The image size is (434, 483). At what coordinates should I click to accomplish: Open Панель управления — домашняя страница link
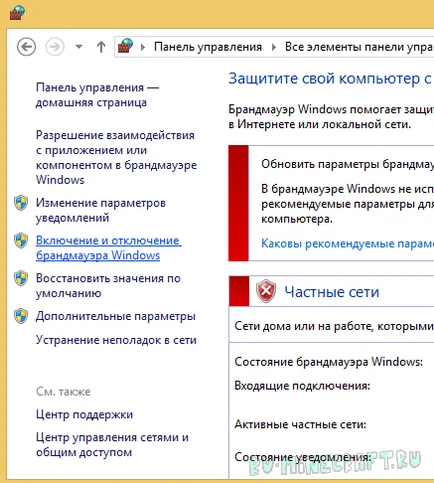(97, 95)
